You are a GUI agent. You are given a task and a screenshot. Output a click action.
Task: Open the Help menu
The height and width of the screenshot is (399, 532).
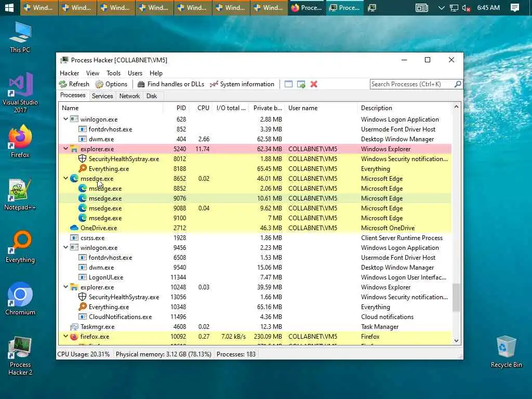coord(156,73)
